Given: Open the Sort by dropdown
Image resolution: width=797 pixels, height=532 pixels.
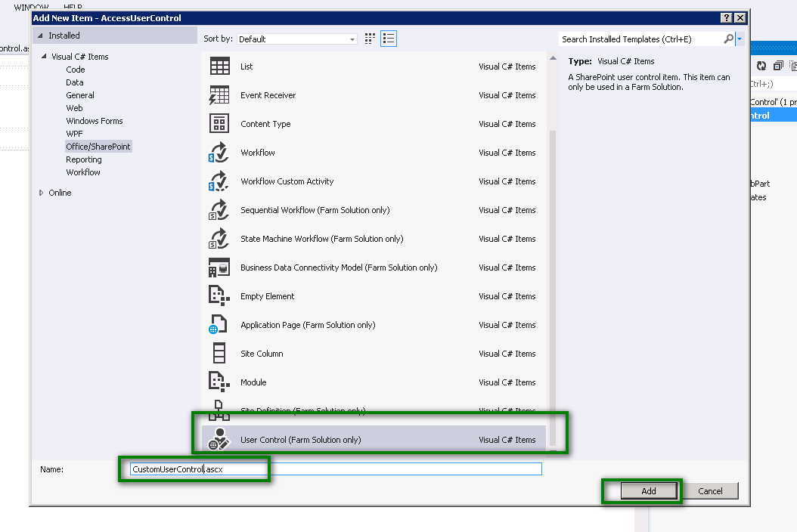Looking at the screenshot, I should (x=352, y=38).
